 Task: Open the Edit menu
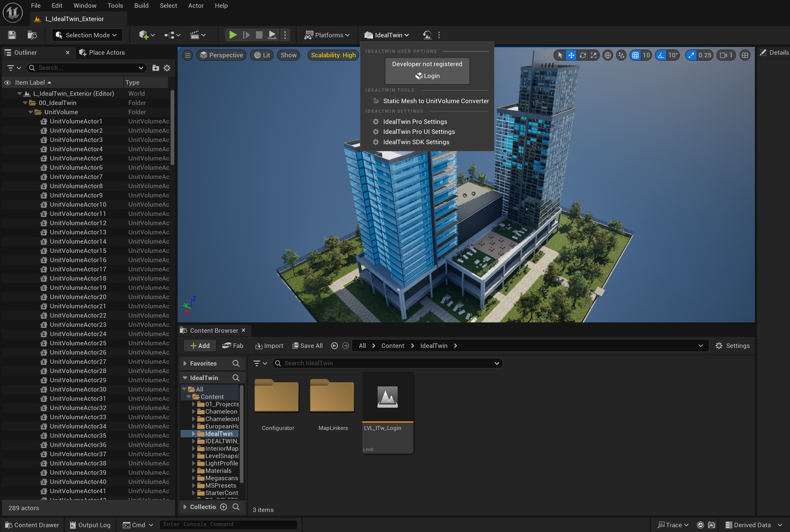(57, 6)
